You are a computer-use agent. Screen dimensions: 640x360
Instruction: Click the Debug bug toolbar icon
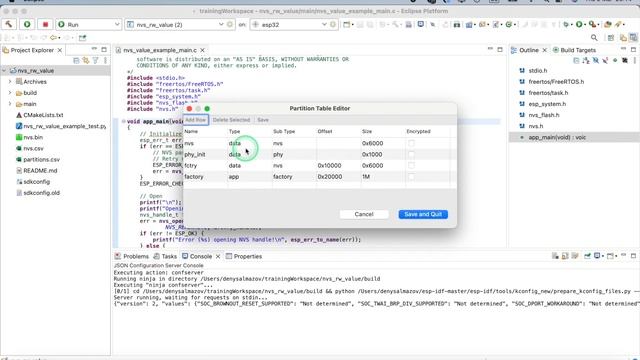click(x=566, y=24)
